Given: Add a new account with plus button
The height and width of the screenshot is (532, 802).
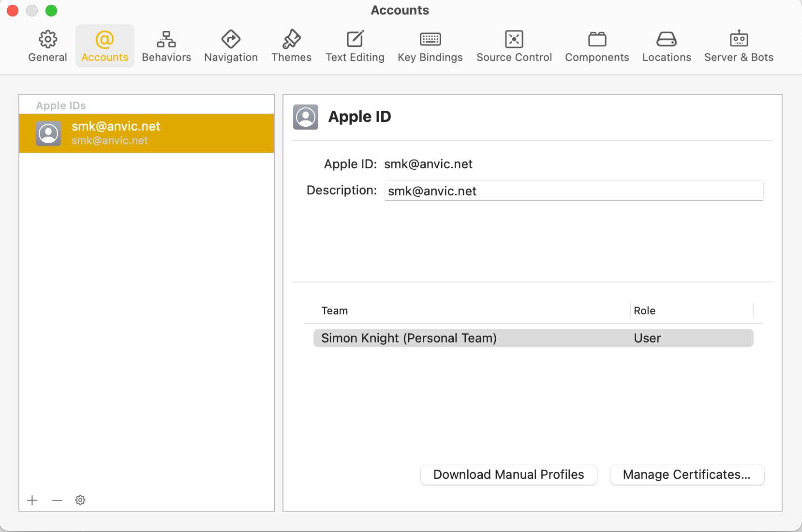Looking at the screenshot, I should (32, 500).
